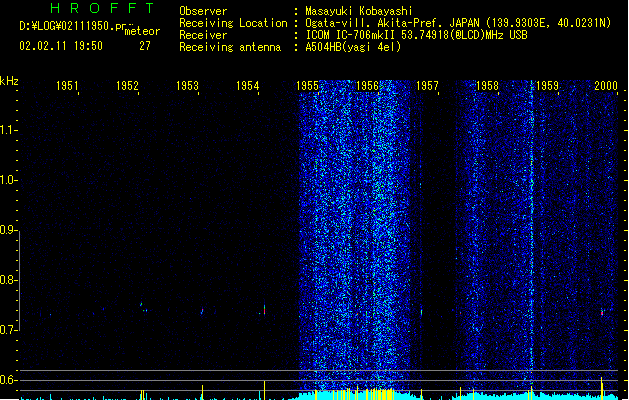The image size is (629, 400).
Task: Click the ICOM IC-706mkII receiver details
Action: pyautogui.click(x=416, y=35)
